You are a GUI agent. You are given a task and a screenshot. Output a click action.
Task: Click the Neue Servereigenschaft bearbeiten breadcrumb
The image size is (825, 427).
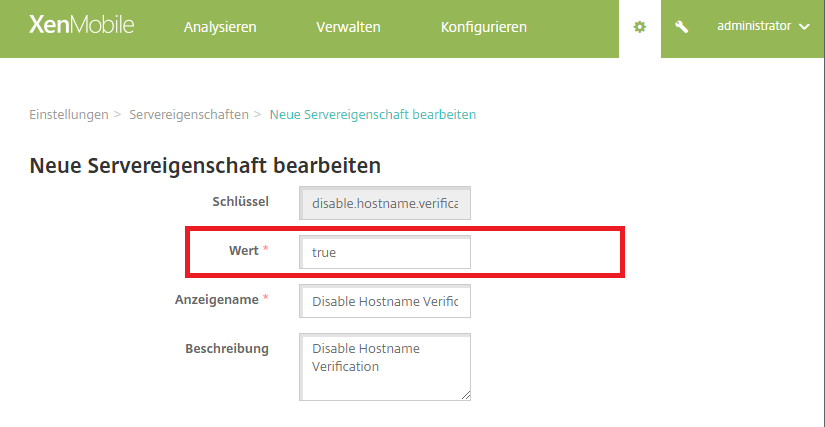[372, 114]
